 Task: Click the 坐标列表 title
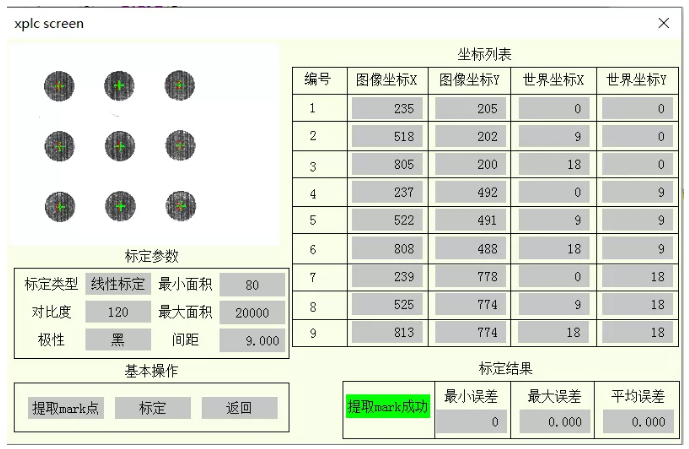click(484, 55)
